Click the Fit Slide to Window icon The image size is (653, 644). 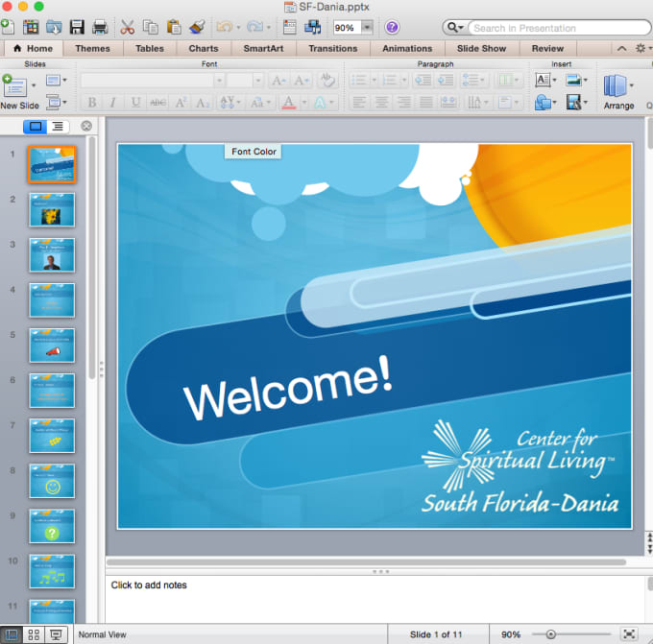[629, 634]
